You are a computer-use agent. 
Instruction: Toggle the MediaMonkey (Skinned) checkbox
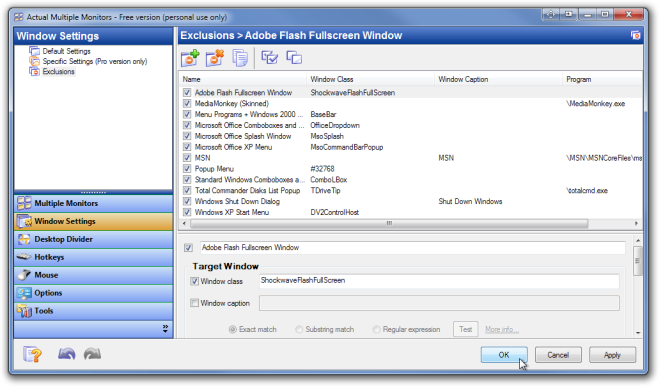(187, 103)
